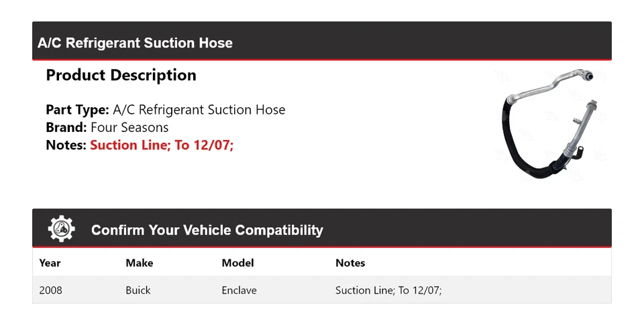
Task: Click the gear wrench compatibility icon
Action: coord(61,229)
